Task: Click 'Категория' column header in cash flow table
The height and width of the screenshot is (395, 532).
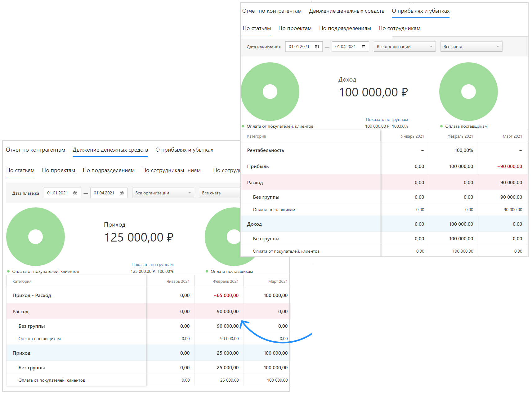Action: pyautogui.click(x=22, y=281)
